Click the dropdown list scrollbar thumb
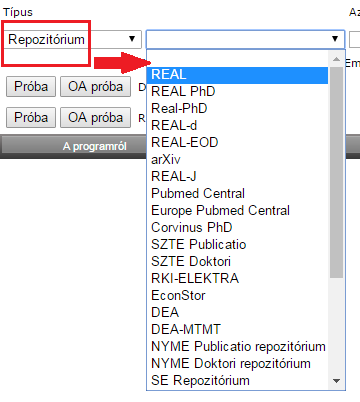The image size is (360, 402). pos(336,172)
